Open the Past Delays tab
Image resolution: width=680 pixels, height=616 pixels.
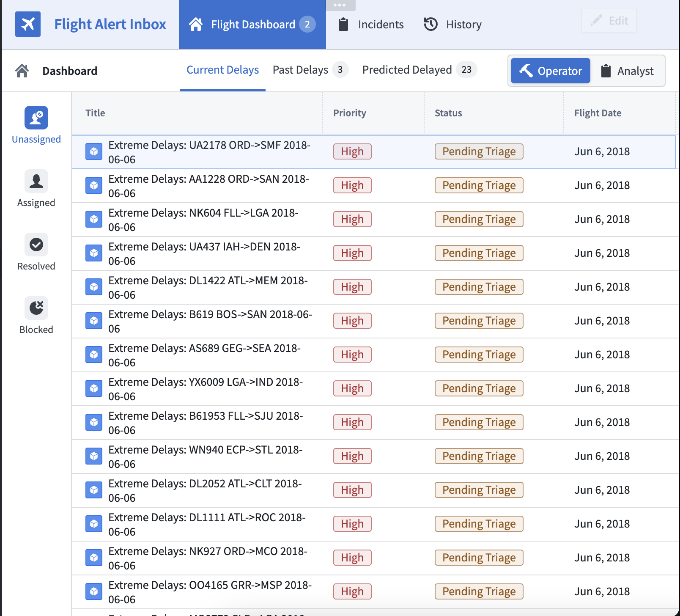310,70
